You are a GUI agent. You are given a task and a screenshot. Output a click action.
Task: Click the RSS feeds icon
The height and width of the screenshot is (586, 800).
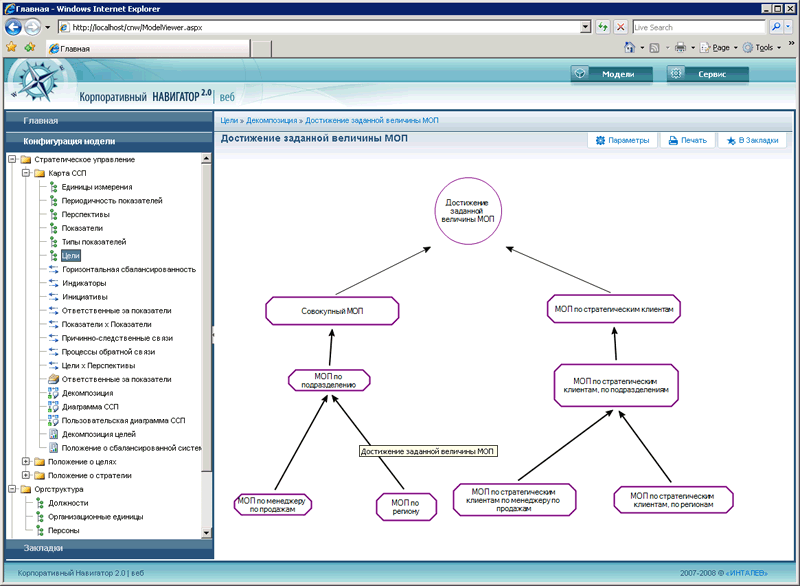654,48
